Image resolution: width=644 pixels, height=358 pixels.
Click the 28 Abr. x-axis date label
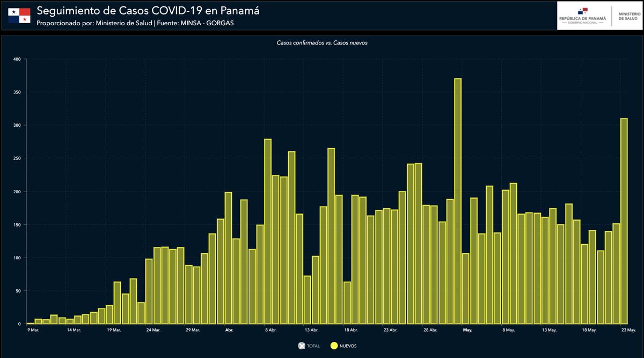click(430, 330)
